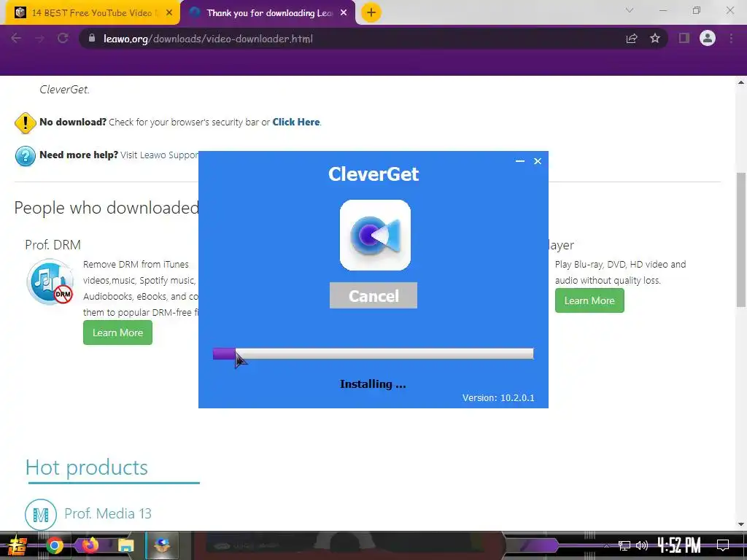Click Learn More under Prof. DRM
Image resolution: width=747 pixels, height=560 pixels.
pyautogui.click(x=117, y=332)
